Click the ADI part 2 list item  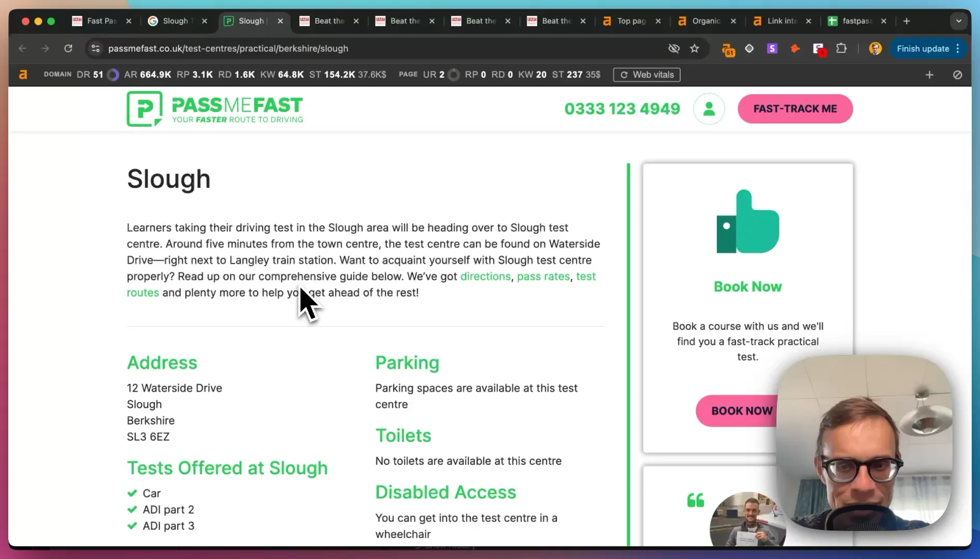pyautogui.click(x=168, y=509)
